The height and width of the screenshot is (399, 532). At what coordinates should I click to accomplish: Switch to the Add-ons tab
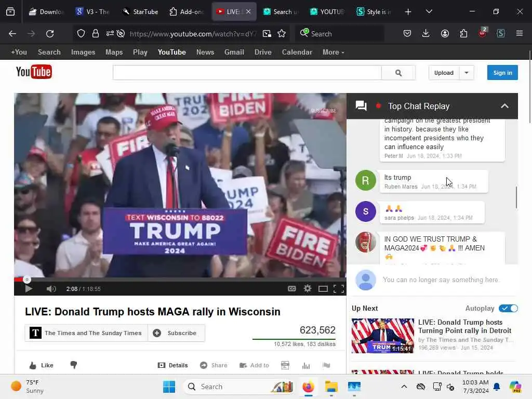187,12
